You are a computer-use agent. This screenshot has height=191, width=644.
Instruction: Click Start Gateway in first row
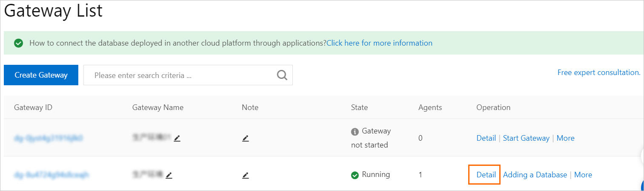(x=526, y=138)
